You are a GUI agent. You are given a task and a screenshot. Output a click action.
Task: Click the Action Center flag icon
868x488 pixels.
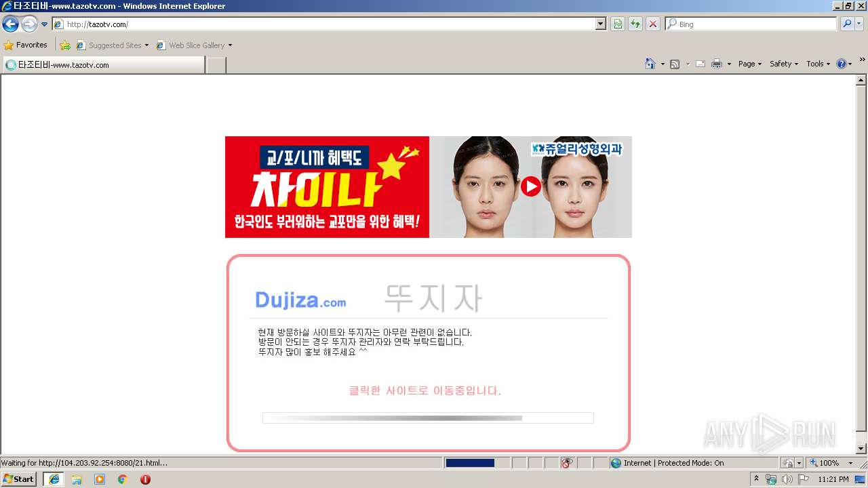pyautogui.click(x=804, y=479)
